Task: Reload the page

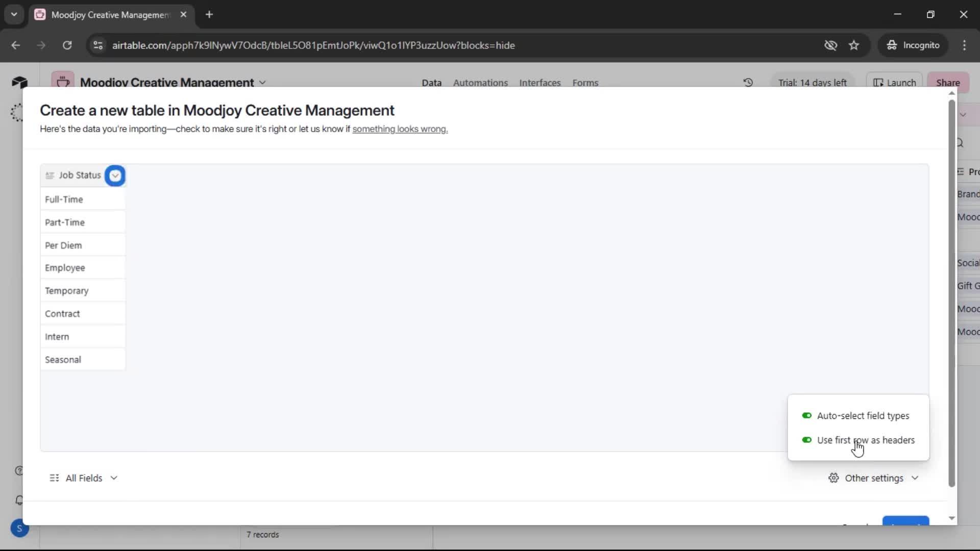Action: [x=67, y=45]
